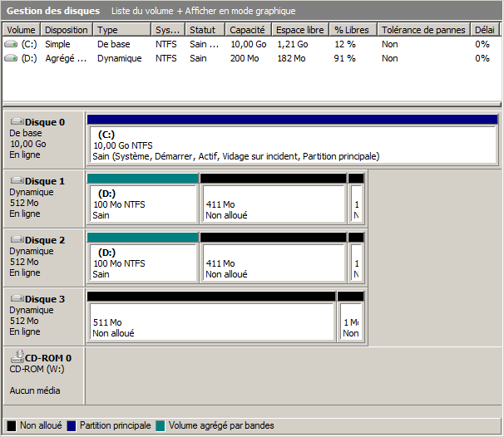Click the Statut column header
The height and width of the screenshot is (437, 504).
tap(202, 30)
